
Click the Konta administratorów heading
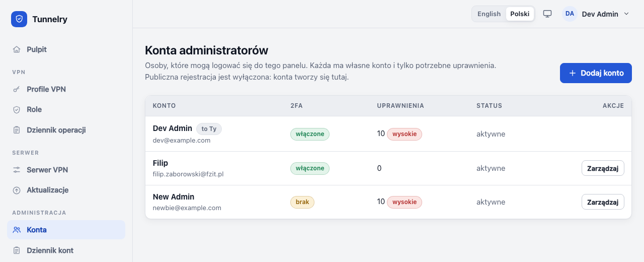pos(206,50)
